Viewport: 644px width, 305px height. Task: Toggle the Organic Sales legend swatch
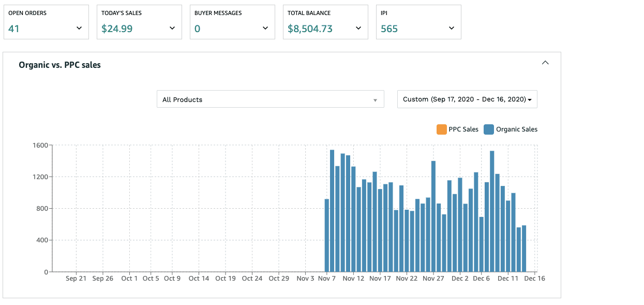tap(489, 129)
